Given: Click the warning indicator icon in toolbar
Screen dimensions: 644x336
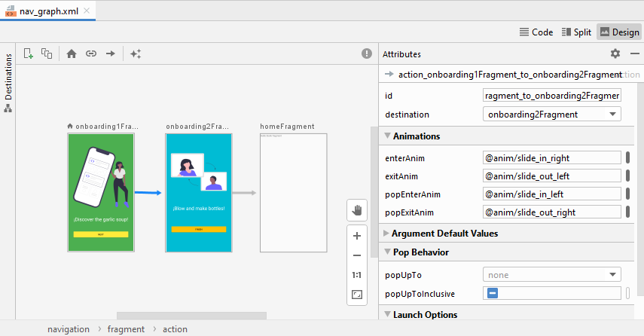Looking at the screenshot, I should (366, 53).
